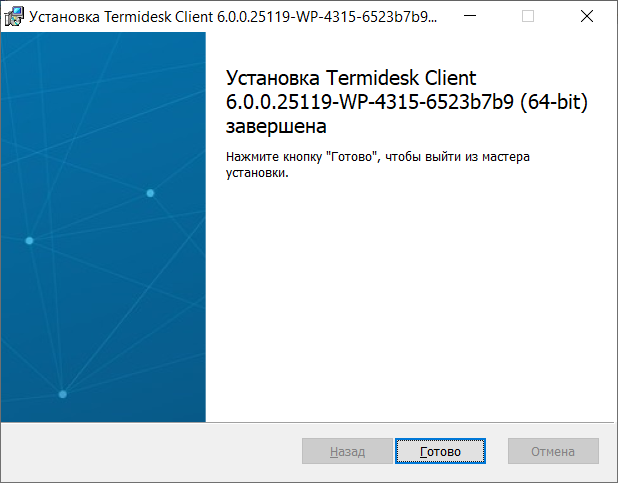Minimize the Termidesk Client setup window
Viewport: 618px width, 483px height.
[481, 16]
